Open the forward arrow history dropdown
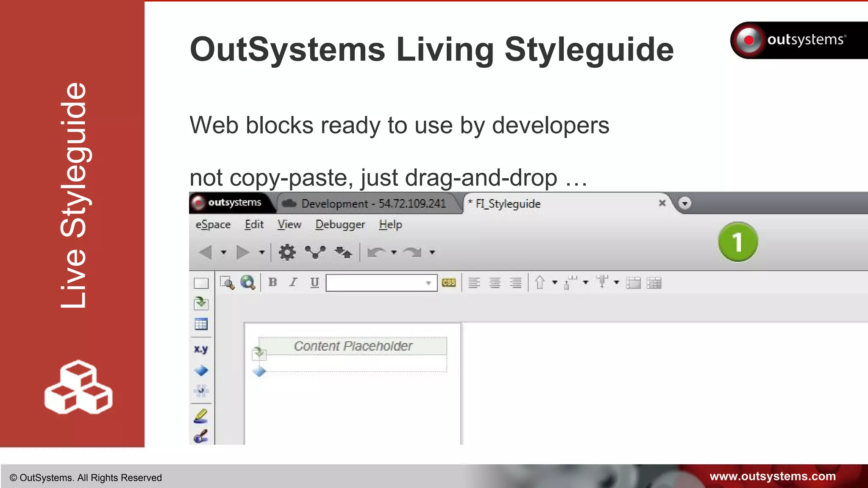 (262, 252)
